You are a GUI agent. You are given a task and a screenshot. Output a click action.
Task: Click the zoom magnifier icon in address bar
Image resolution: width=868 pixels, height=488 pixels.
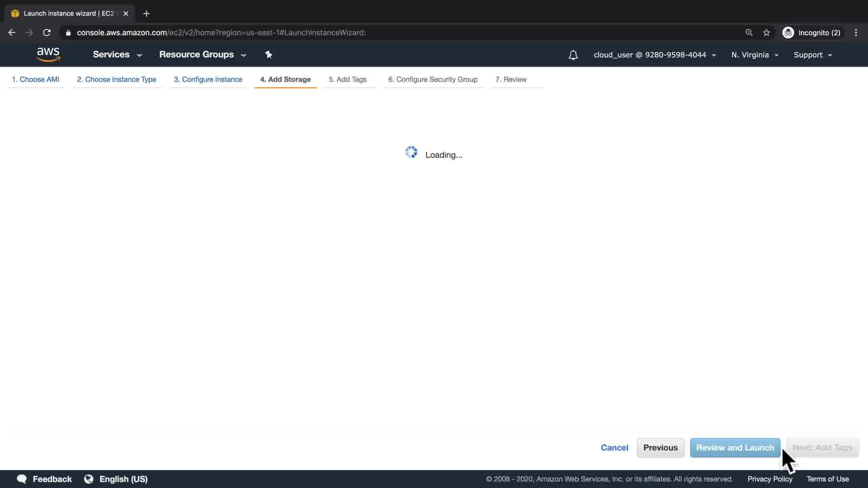pos(749,33)
